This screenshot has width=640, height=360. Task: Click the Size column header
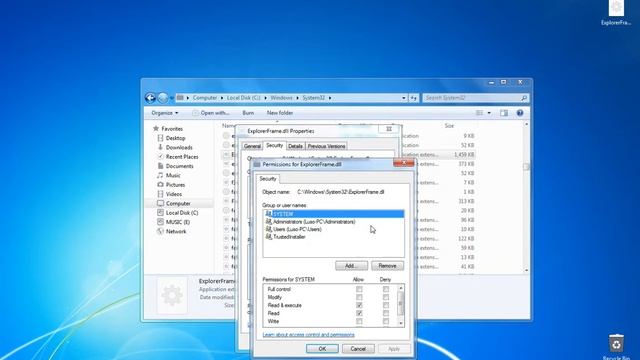(x=449, y=126)
